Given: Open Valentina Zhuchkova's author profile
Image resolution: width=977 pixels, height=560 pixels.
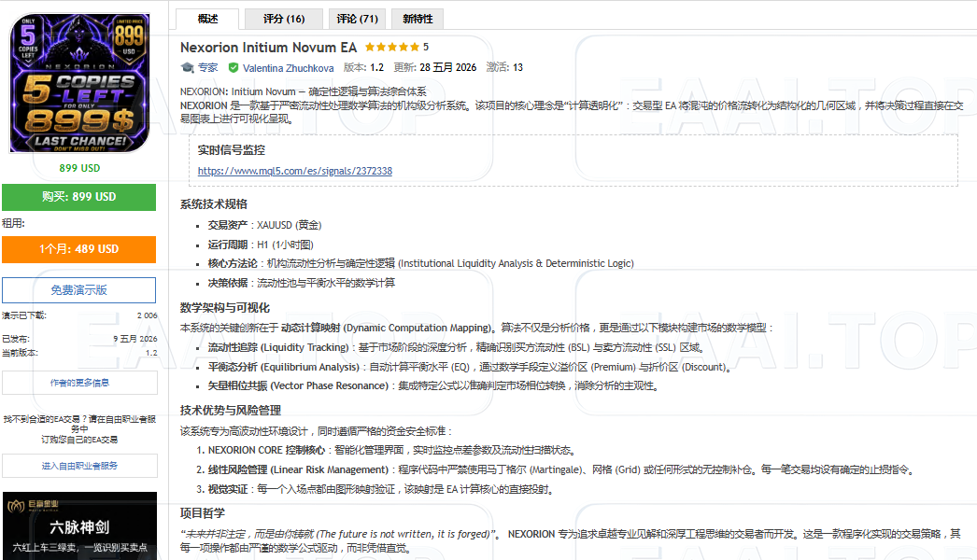Looking at the screenshot, I should coord(288,68).
